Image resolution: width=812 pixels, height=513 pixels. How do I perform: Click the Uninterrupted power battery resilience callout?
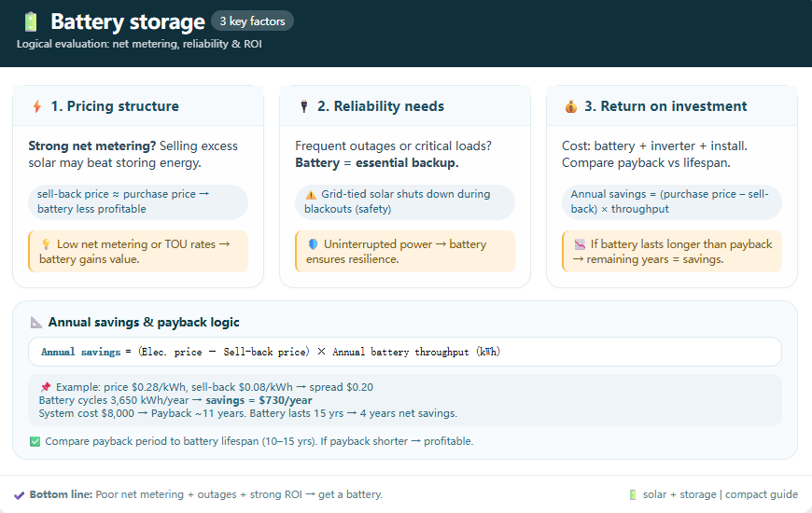coord(405,252)
